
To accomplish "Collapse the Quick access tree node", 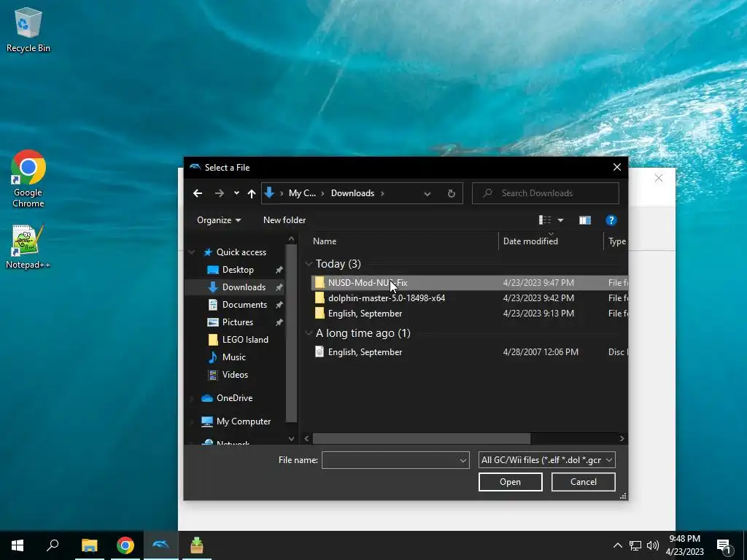I will [192, 252].
